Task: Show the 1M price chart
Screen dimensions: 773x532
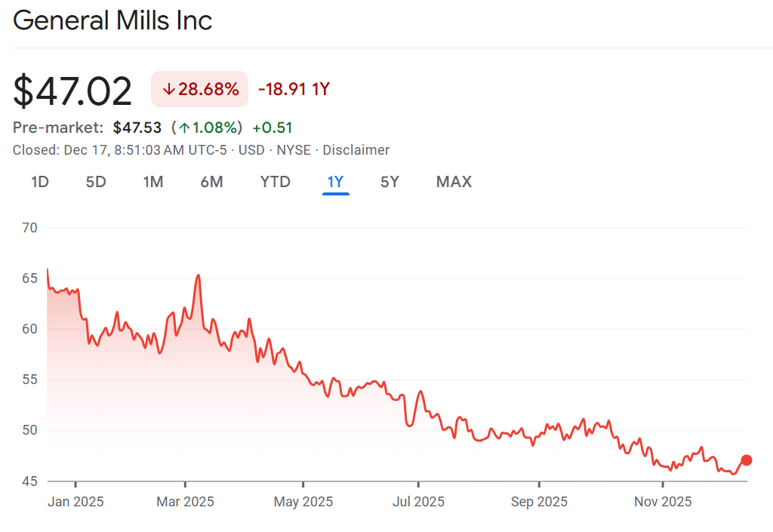Action: click(153, 182)
